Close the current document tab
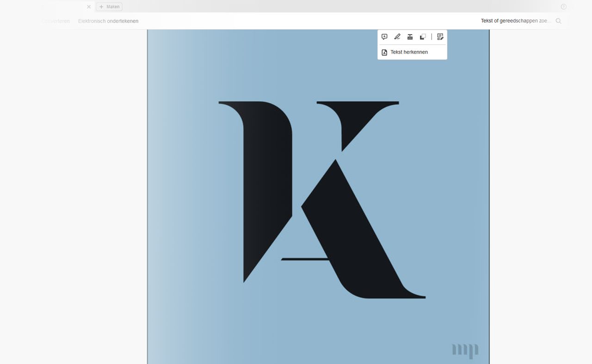Image resolution: width=592 pixels, height=364 pixels. pos(89,6)
